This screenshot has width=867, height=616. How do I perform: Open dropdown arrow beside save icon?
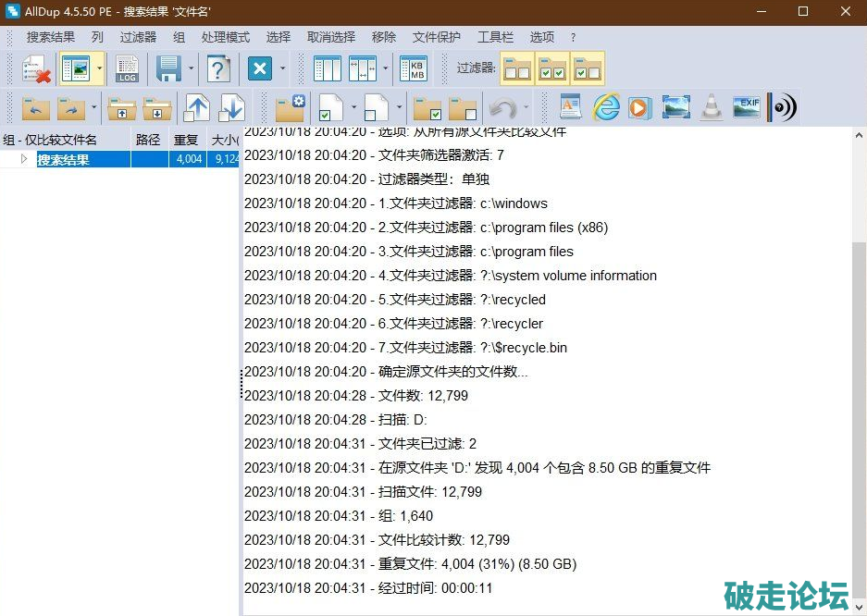coord(192,69)
